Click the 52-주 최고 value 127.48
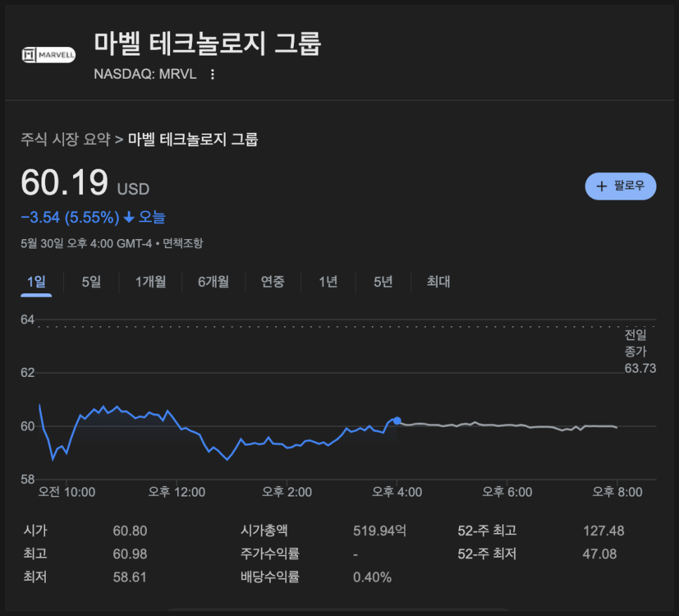679x616 pixels. [x=604, y=531]
